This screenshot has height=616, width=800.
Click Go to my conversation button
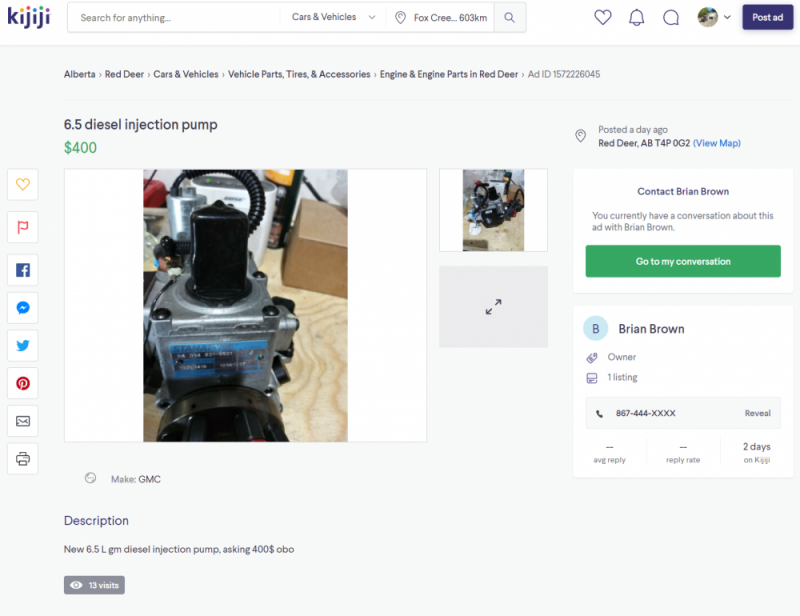683,261
